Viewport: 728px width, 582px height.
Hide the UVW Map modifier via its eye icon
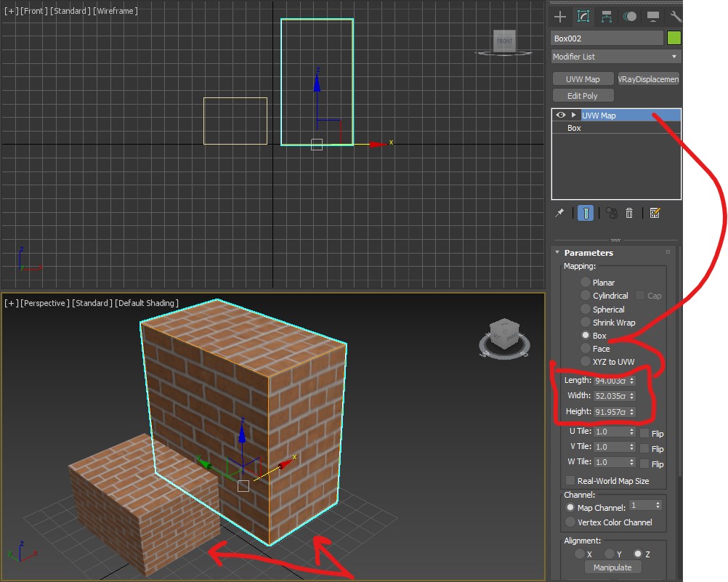[561, 115]
